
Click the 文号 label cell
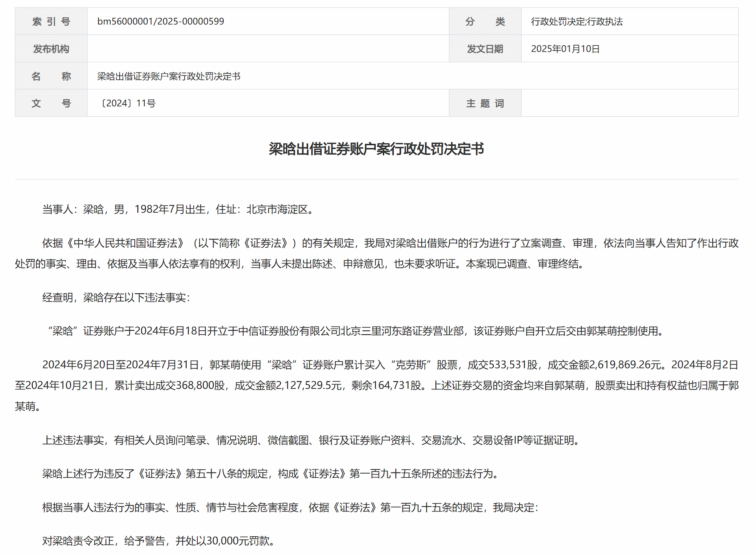coord(51,103)
